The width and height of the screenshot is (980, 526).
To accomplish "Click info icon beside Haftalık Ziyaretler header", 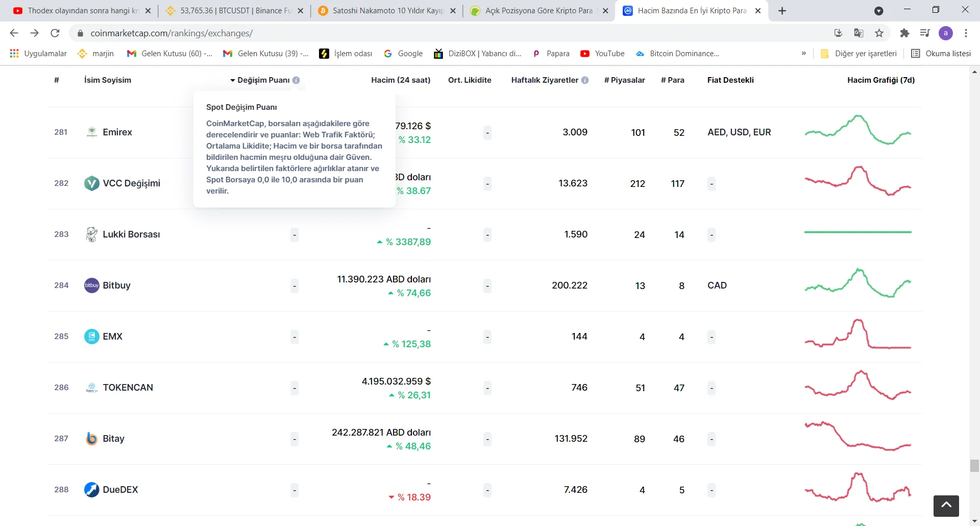I will coord(585,80).
